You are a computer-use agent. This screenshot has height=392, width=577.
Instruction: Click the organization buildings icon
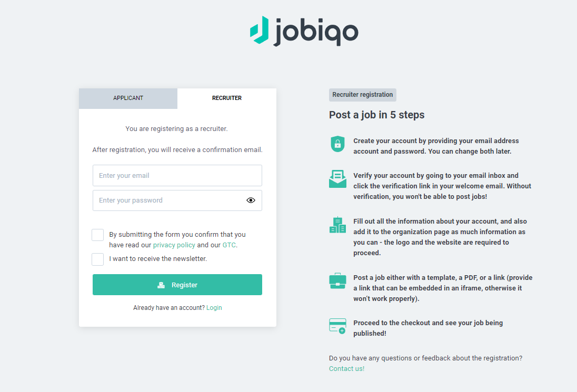pos(337,225)
